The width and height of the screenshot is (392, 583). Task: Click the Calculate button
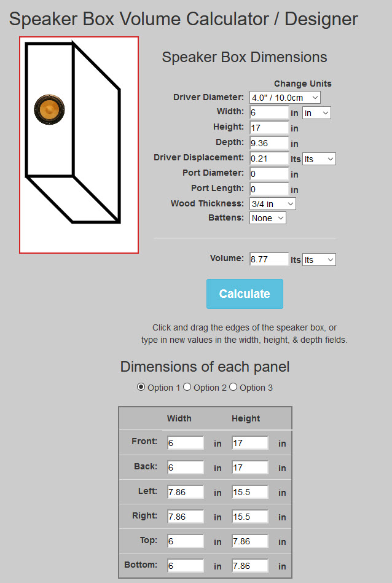245,294
